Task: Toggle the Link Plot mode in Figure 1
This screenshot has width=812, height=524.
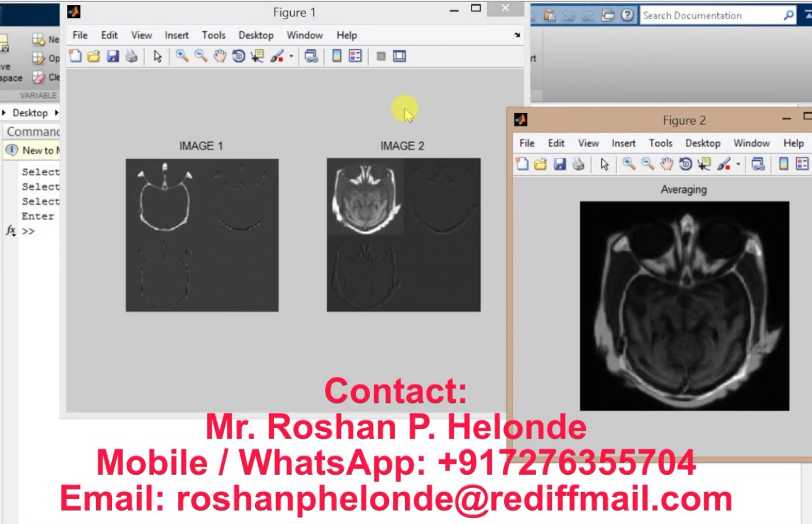Action: (311, 56)
